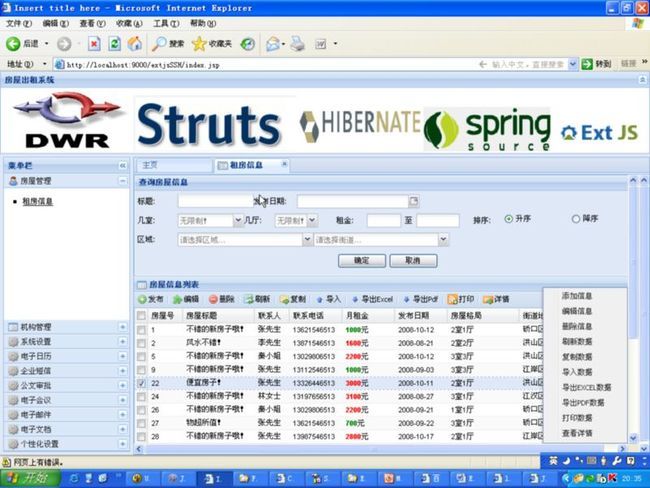
Task: Click the 月租金 column header
Action: (368, 316)
